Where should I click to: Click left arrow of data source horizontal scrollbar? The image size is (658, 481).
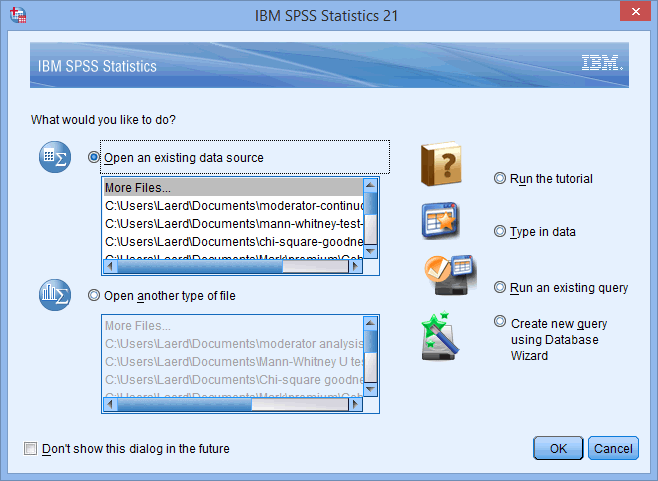110,266
